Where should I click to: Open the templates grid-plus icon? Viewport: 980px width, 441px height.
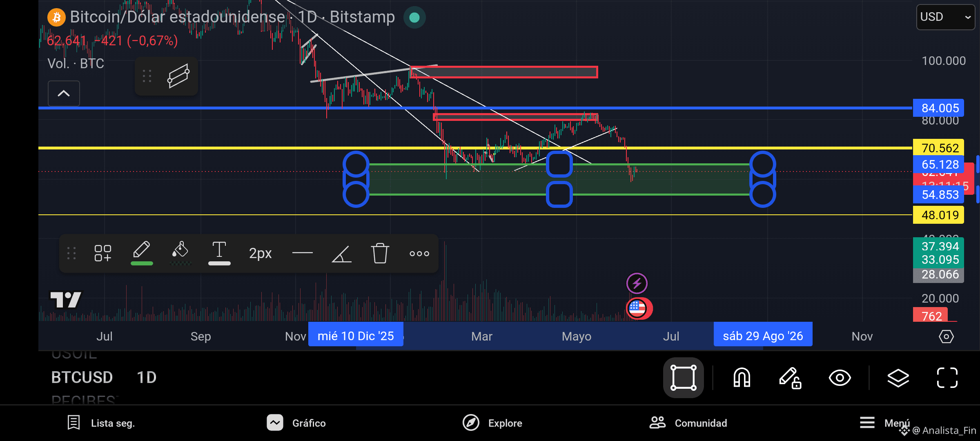pos(102,253)
